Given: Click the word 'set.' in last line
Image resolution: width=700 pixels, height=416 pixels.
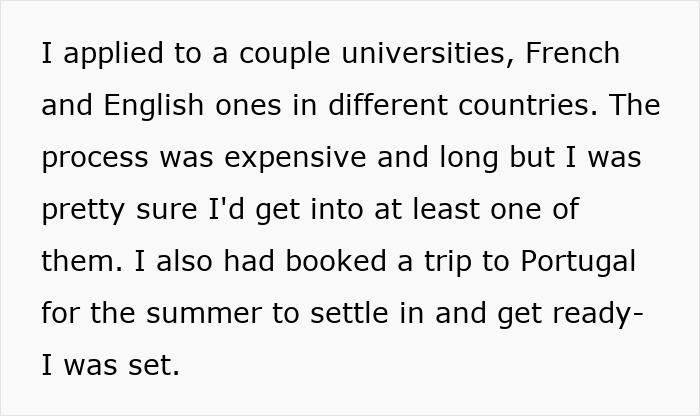Looking at the screenshot, I should 154,366.
